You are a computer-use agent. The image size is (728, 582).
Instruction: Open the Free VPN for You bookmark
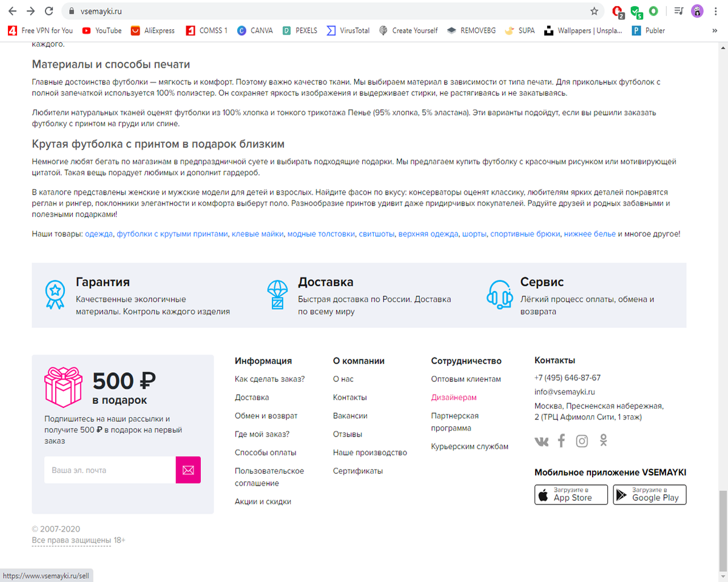click(40, 30)
